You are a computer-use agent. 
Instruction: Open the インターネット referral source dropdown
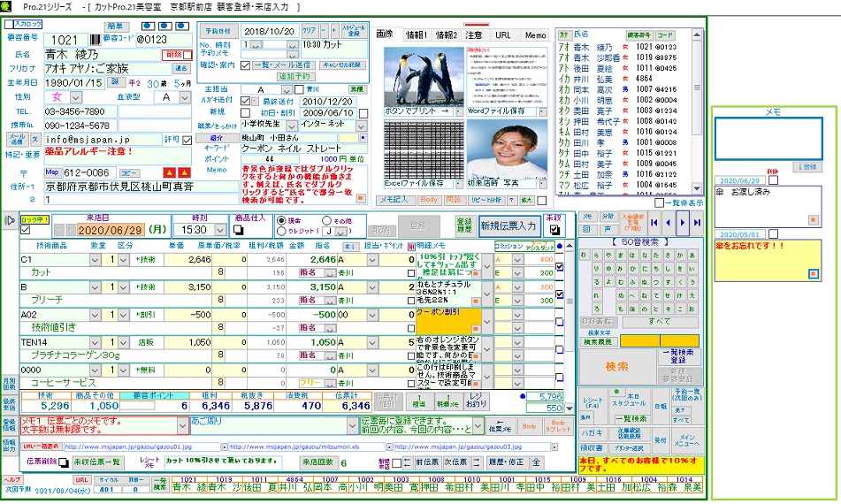pos(361,126)
